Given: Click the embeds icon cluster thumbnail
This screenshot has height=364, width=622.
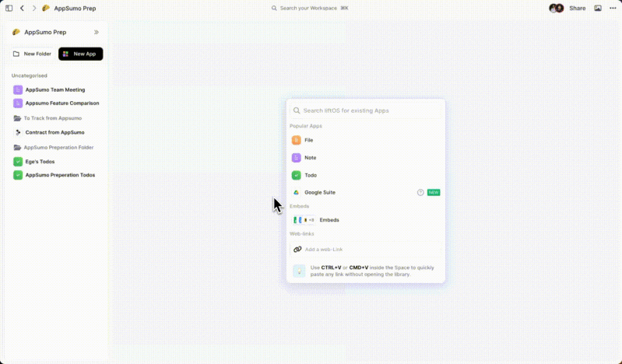Looking at the screenshot, I should pyautogui.click(x=304, y=219).
